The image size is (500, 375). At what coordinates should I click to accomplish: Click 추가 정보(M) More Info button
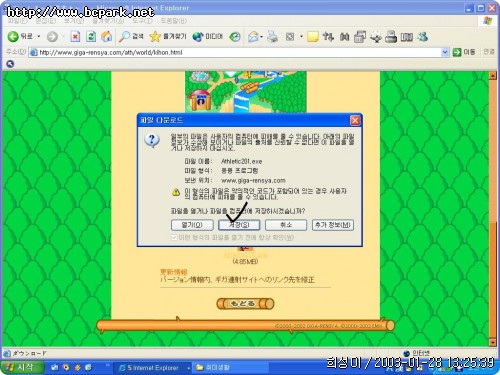333,225
